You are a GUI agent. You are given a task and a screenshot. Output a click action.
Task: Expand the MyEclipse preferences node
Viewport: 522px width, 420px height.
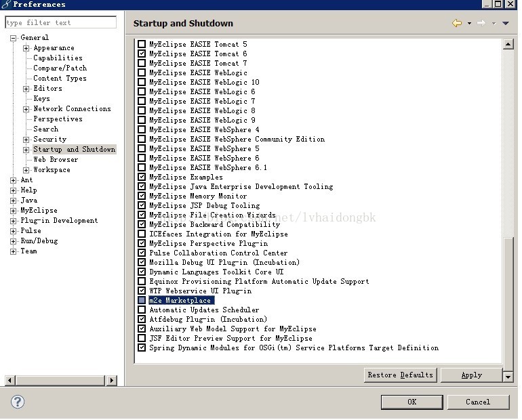(x=13, y=211)
